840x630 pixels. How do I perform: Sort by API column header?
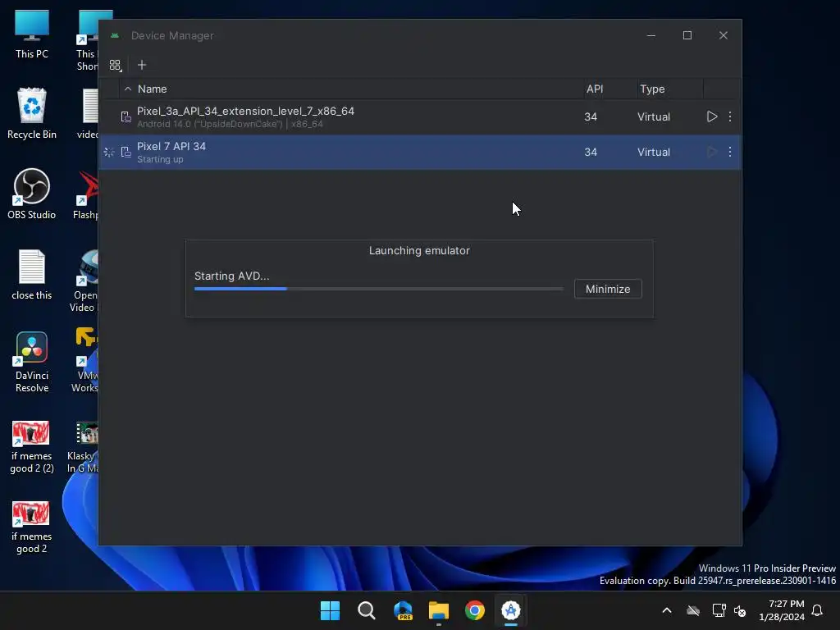click(x=595, y=89)
